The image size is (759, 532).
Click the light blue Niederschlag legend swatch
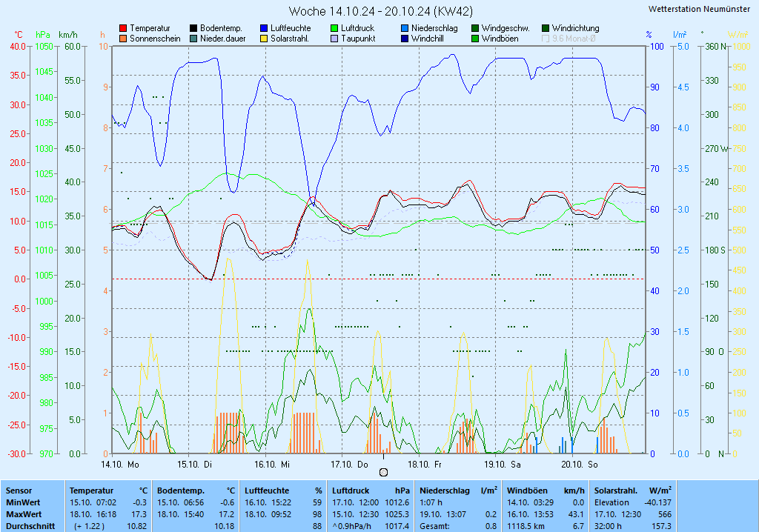405,29
